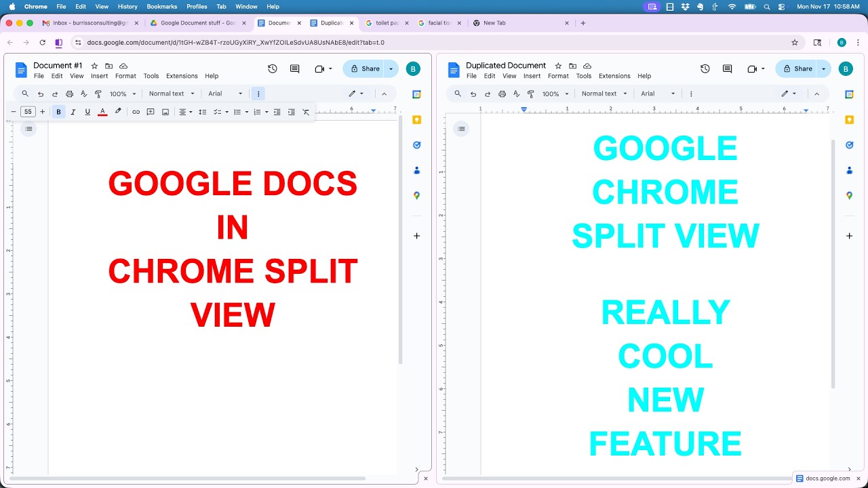Open highlight color tool in Document #1

coord(118,112)
